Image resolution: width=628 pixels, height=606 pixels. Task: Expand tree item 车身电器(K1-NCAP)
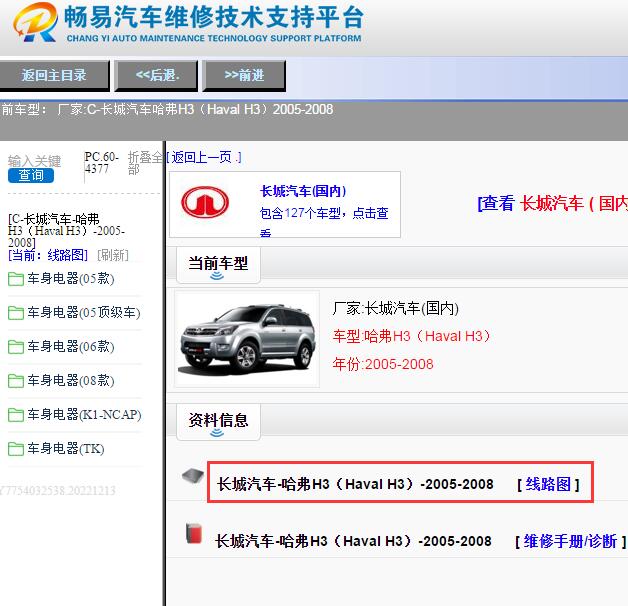point(84,415)
